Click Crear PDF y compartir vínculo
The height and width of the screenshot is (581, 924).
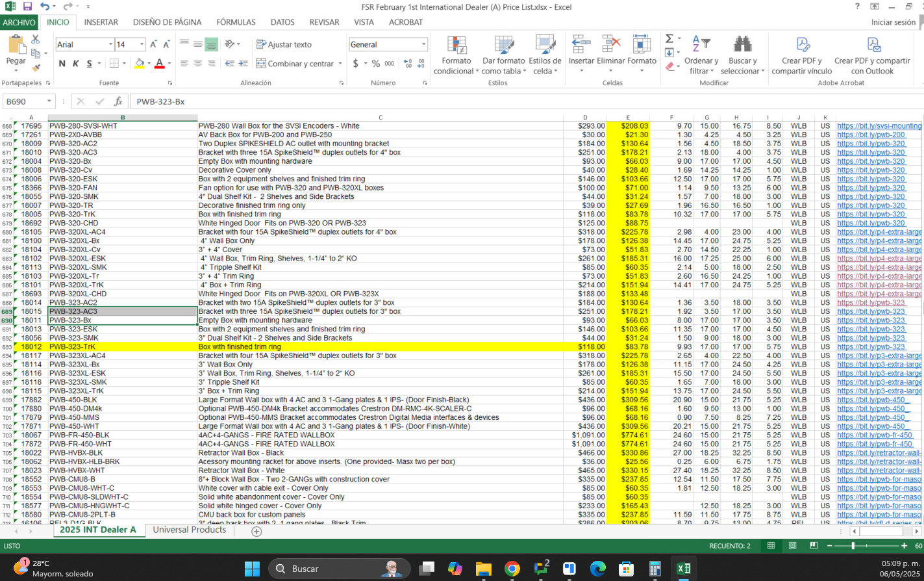(802, 55)
